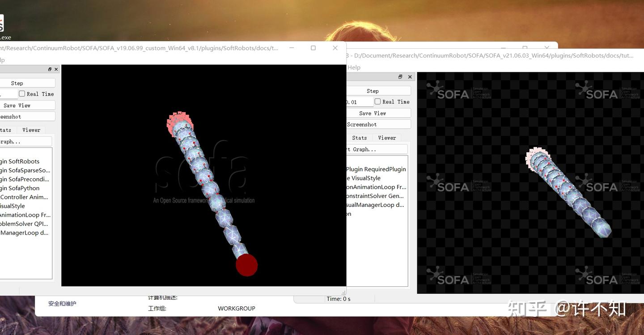Float the right SOFA dock panel
This screenshot has width=644, height=335.
coord(400,77)
